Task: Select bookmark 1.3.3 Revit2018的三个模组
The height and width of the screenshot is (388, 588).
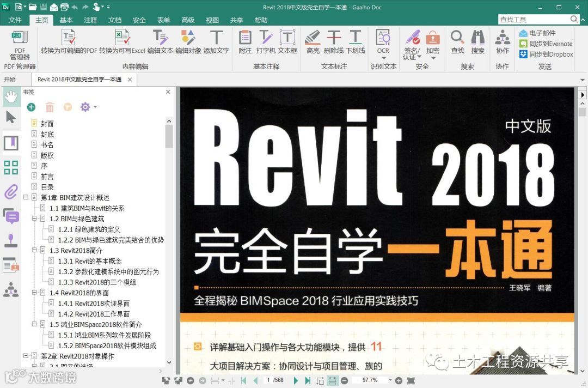Action: (x=97, y=282)
